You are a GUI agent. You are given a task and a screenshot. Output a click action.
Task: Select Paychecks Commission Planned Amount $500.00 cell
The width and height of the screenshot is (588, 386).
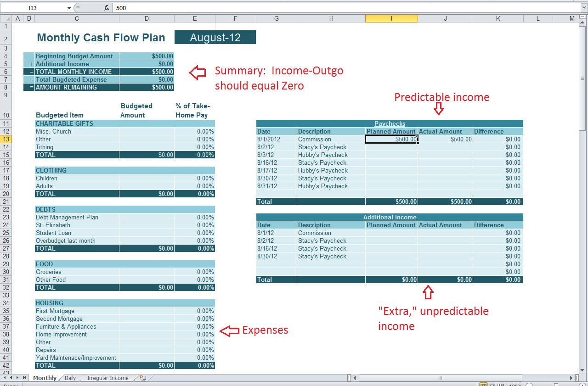click(391, 139)
